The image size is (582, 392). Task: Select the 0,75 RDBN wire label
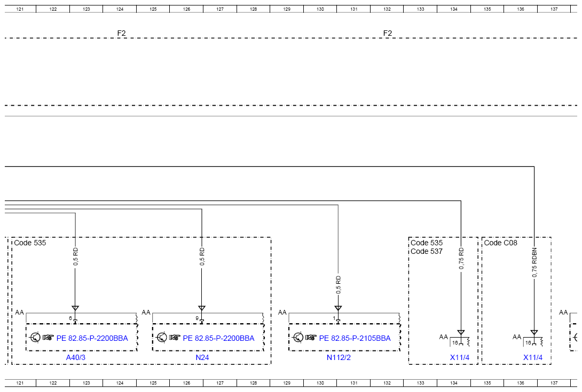pyautogui.click(x=534, y=262)
